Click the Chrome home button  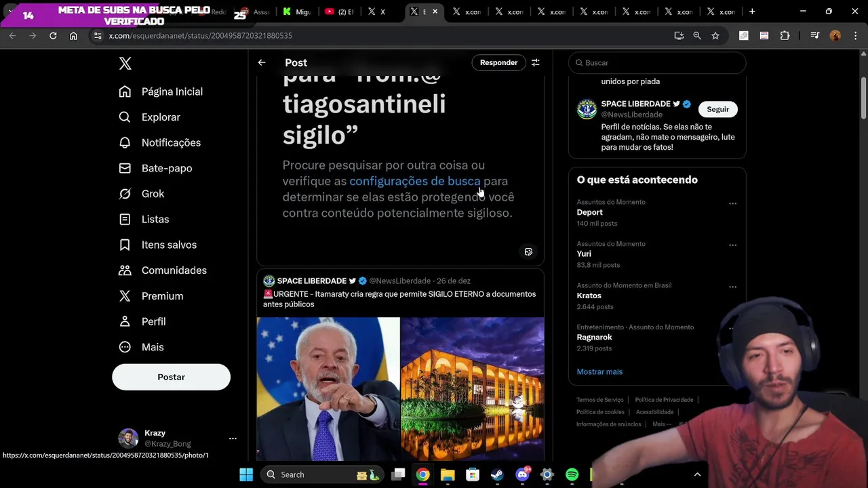click(73, 35)
